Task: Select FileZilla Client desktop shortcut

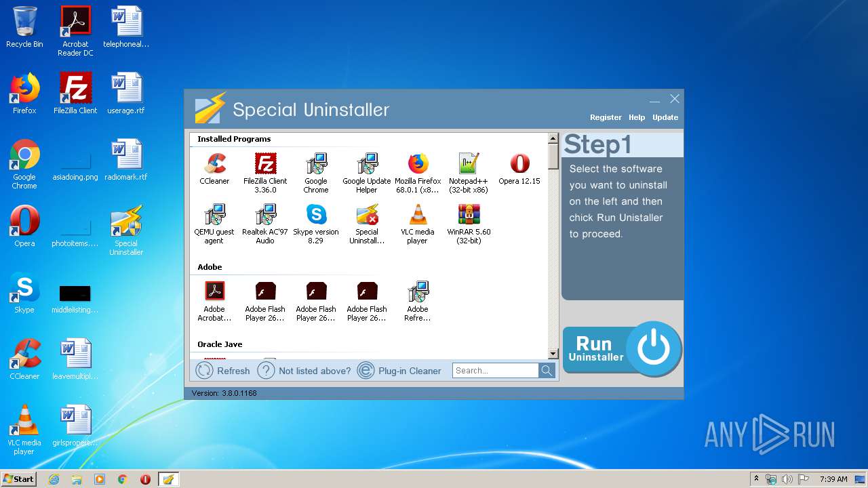Action: point(75,94)
